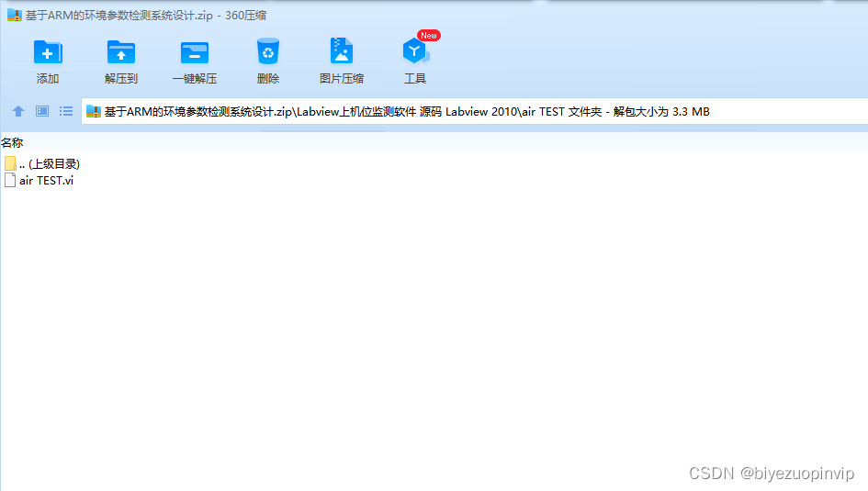Viewport: 868px width, 491px height.
Task: Click the 名称 column header
Action: [x=12, y=142]
